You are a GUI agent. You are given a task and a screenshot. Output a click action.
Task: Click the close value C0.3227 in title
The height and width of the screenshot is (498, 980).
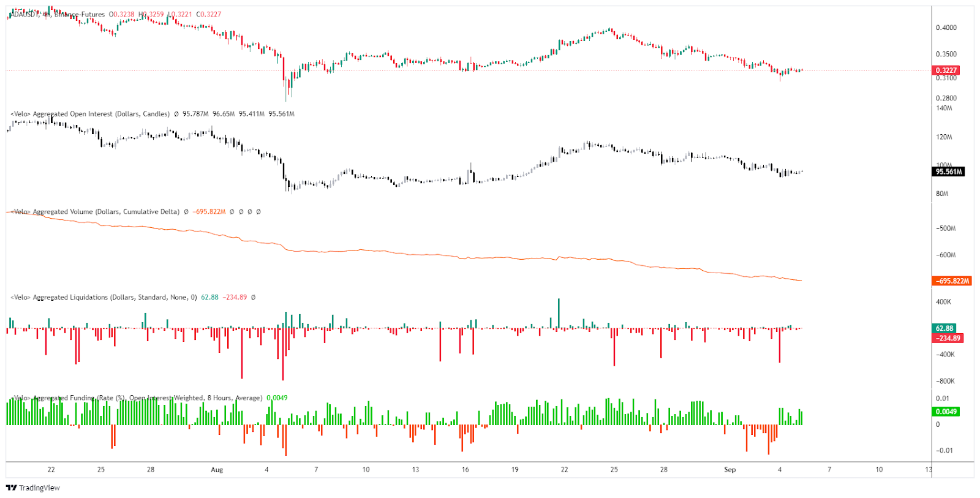[209, 14]
